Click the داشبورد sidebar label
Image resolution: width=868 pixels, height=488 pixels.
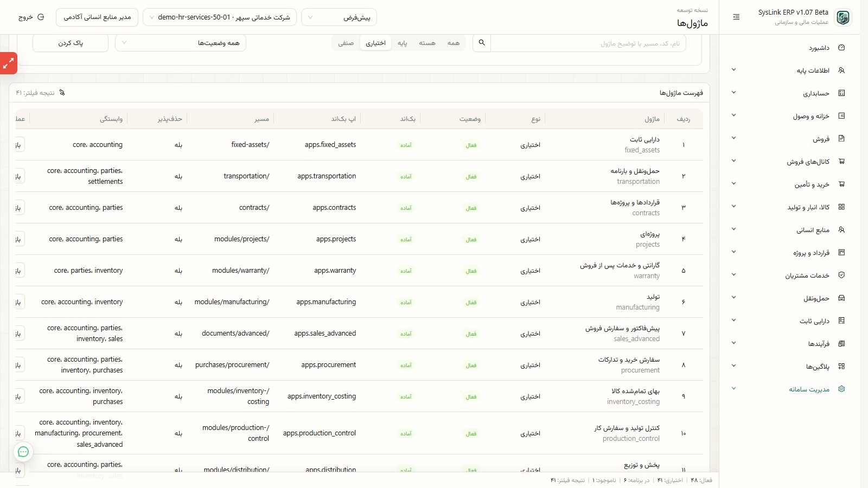click(x=819, y=48)
